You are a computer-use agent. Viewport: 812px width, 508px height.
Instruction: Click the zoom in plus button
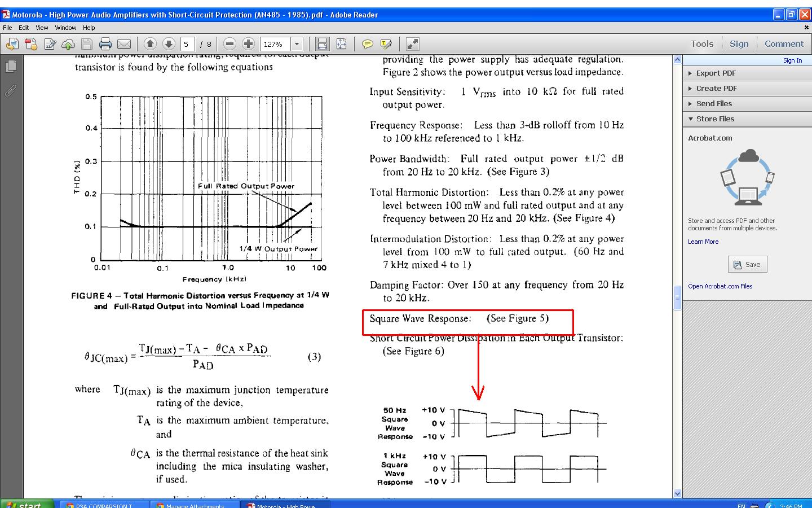coord(248,43)
